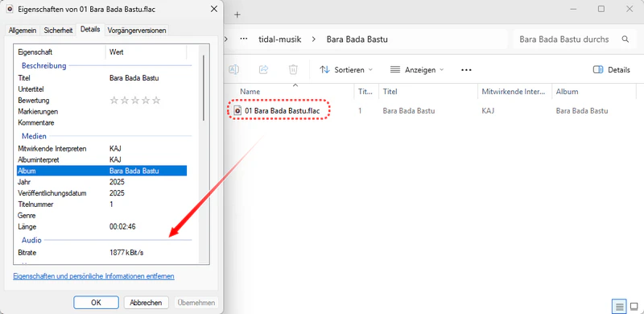
Task: Click the Genre property row
Action: [102, 215]
